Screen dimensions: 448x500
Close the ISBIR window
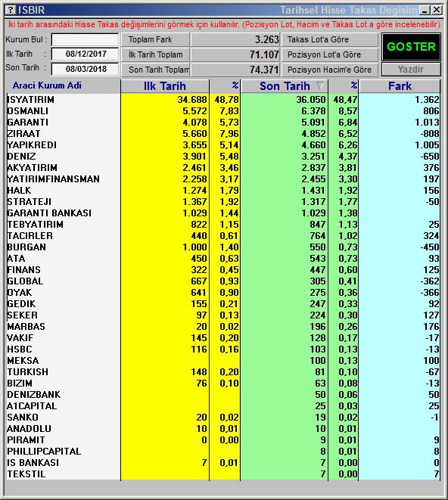(436, 10)
